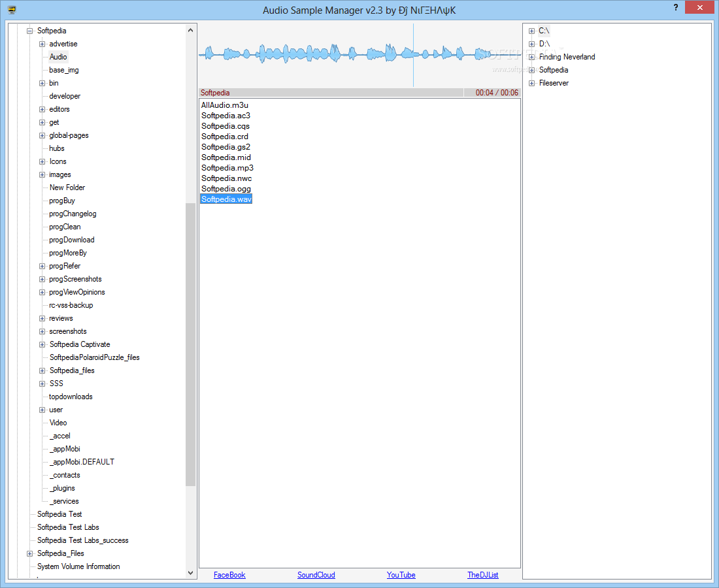
Task: Expand the global-pages folder
Action: click(x=42, y=136)
